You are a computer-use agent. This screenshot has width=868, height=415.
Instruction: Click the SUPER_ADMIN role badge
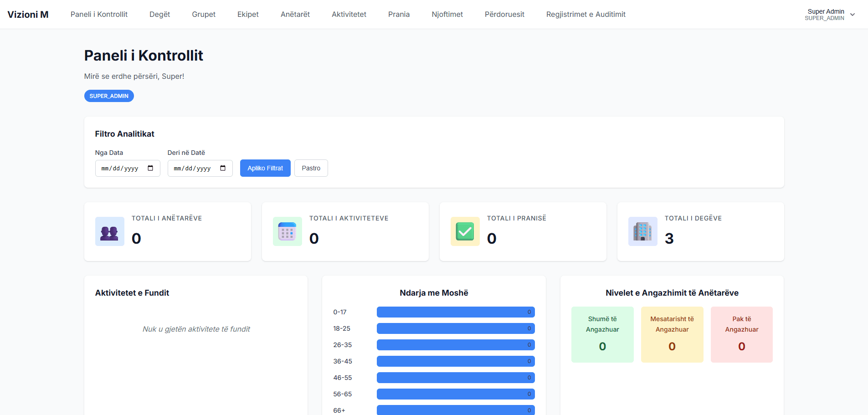point(109,96)
